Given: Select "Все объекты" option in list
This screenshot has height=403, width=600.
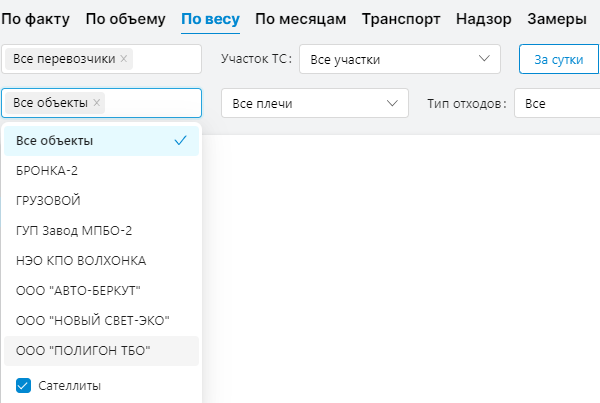Looking at the screenshot, I should tap(55, 141).
